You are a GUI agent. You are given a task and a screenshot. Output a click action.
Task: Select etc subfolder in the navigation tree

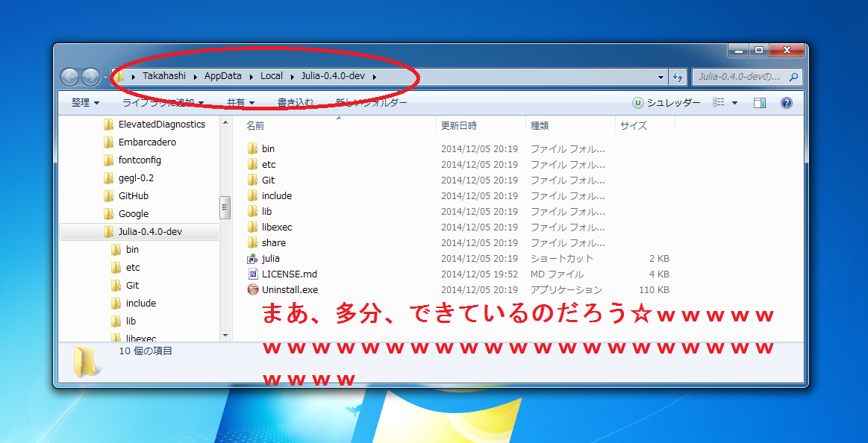coord(133,268)
